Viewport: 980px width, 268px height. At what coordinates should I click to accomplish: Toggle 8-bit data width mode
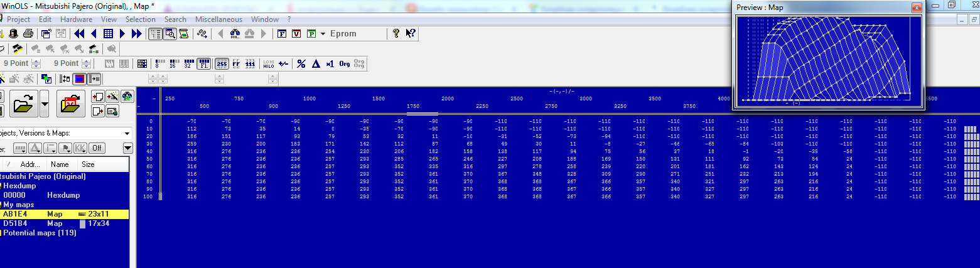[x=156, y=63]
